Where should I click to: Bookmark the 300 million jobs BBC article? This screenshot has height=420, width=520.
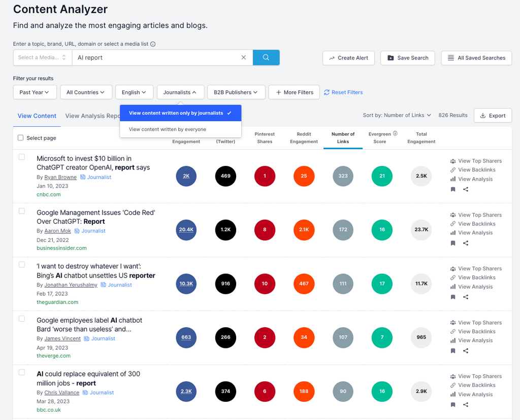pos(453,404)
